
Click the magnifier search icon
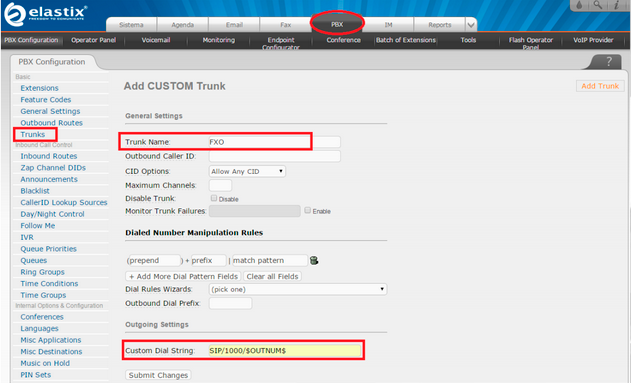pyautogui.click(x=598, y=5)
